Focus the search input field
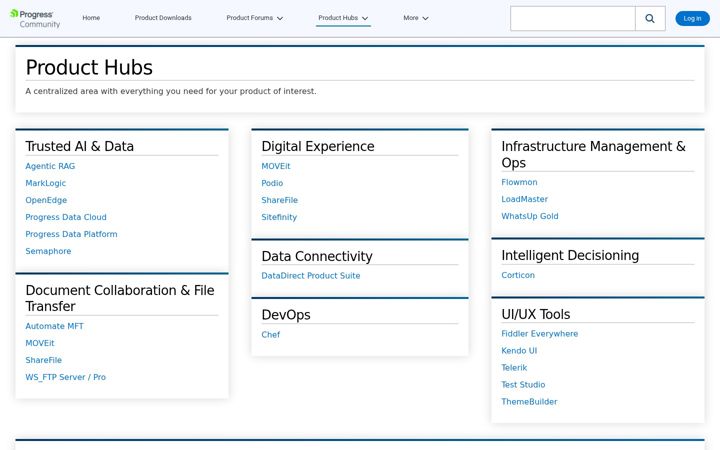720x450 pixels. (x=573, y=18)
